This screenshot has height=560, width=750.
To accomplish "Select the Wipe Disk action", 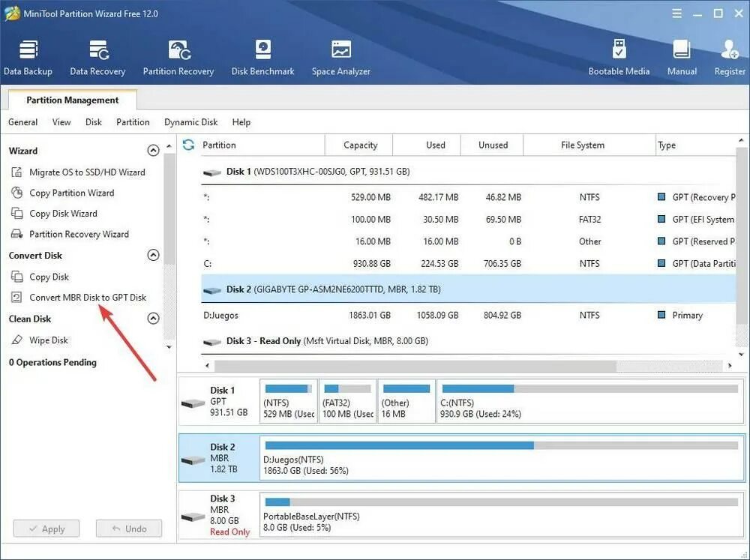I will coord(39,340).
